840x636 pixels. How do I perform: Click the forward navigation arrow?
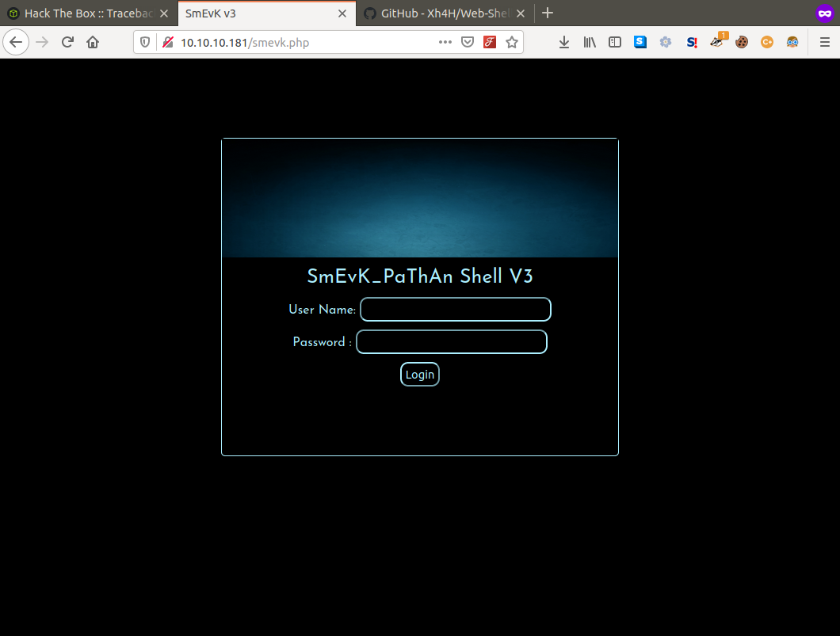pos(42,42)
